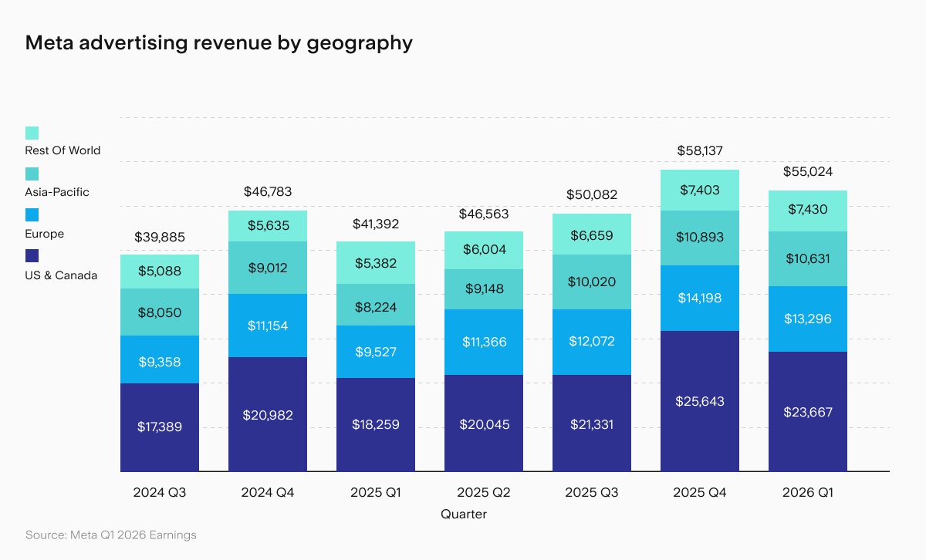Click the 2024 Q3 axis label
The image size is (926, 560).
click(x=160, y=492)
